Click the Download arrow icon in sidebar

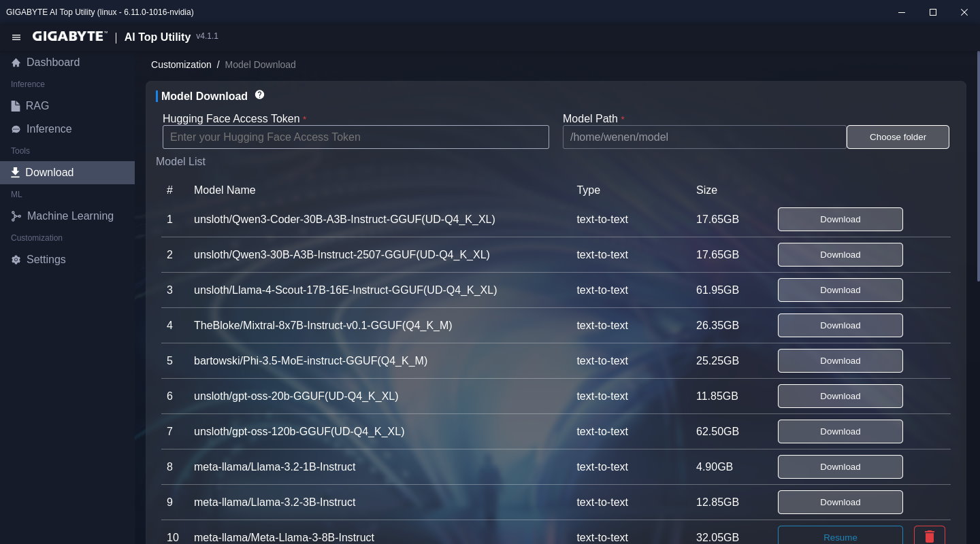pos(15,173)
